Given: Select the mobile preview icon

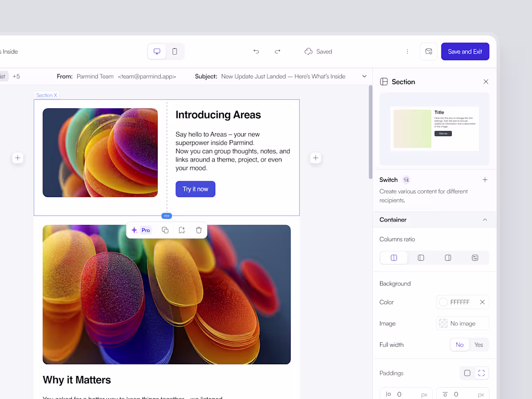Looking at the screenshot, I should pos(174,51).
